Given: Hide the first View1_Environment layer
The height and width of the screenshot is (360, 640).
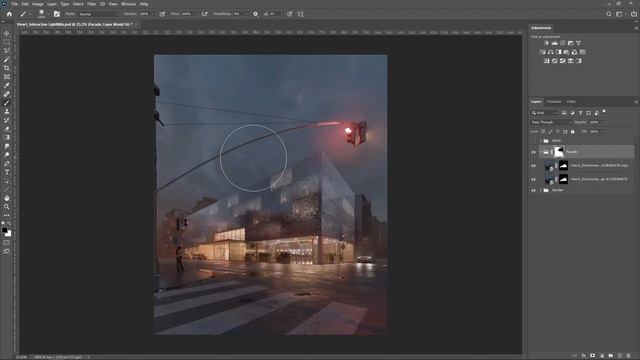Looking at the screenshot, I should pos(533,166).
